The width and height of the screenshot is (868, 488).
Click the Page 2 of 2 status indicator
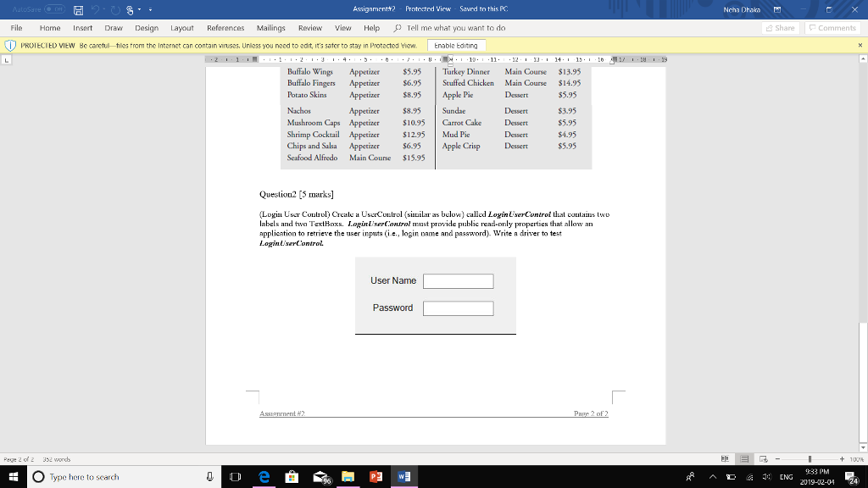[x=19, y=459]
